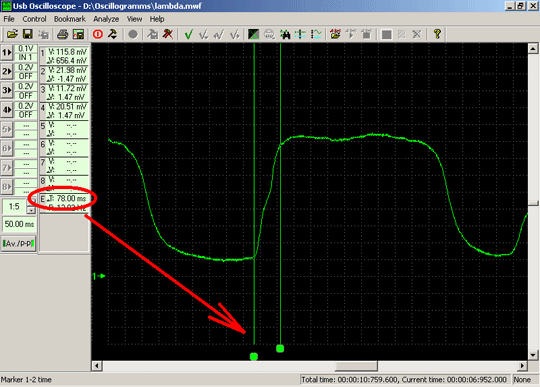Click the crossed-out red tools icon
Screen dimensions: 540x387
tap(168, 34)
